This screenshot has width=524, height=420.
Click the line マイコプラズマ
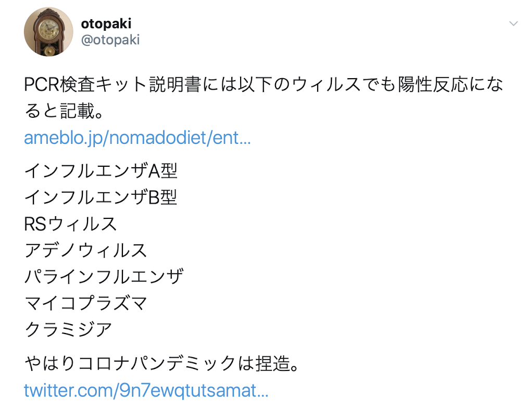point(86,303)
